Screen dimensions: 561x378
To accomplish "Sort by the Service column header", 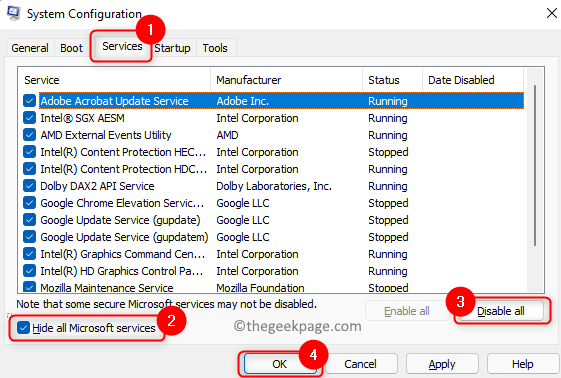I will [x=114, y=80].
